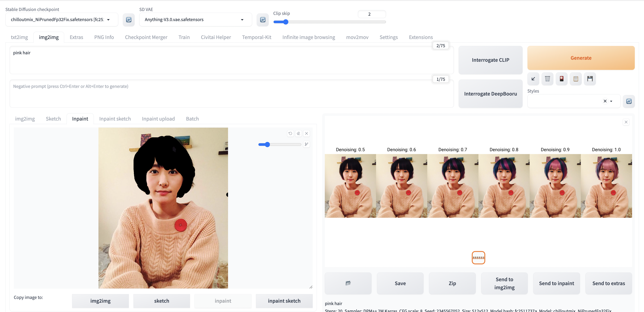Select the img2img sub-tab above the canvas
This screenshot has width=644, height=312.
point(25,119)
